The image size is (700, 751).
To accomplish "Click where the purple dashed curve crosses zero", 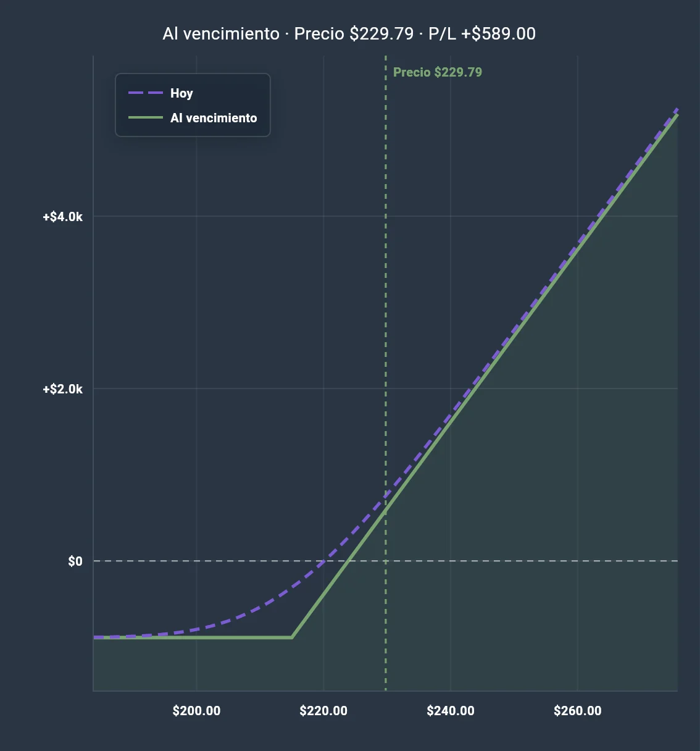I will 323,561.
